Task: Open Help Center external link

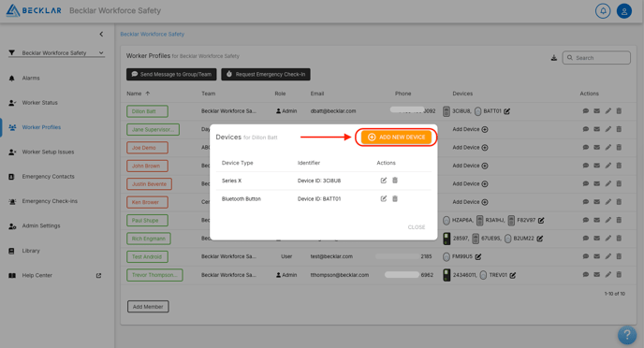Action: click(x=98, y=275)
